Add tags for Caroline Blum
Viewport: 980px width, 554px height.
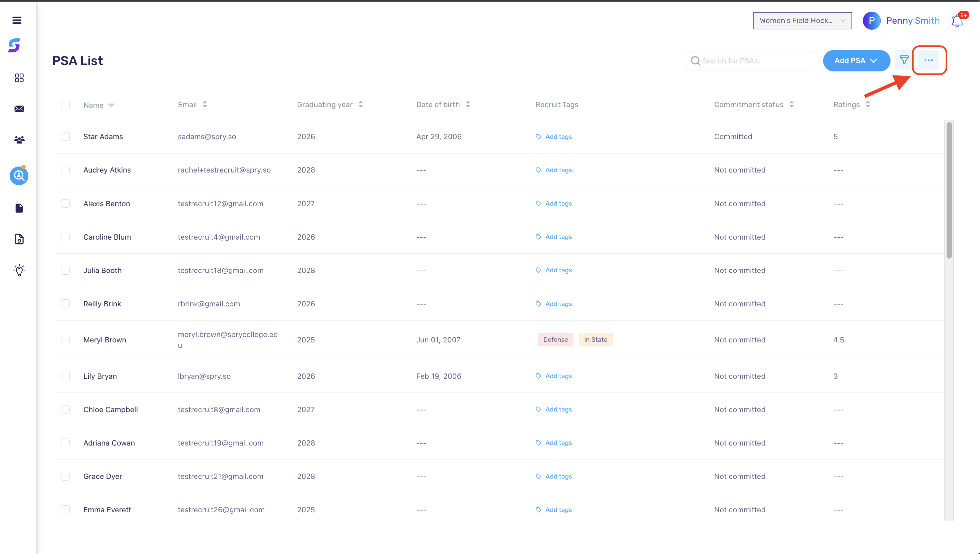coord(553,237)
